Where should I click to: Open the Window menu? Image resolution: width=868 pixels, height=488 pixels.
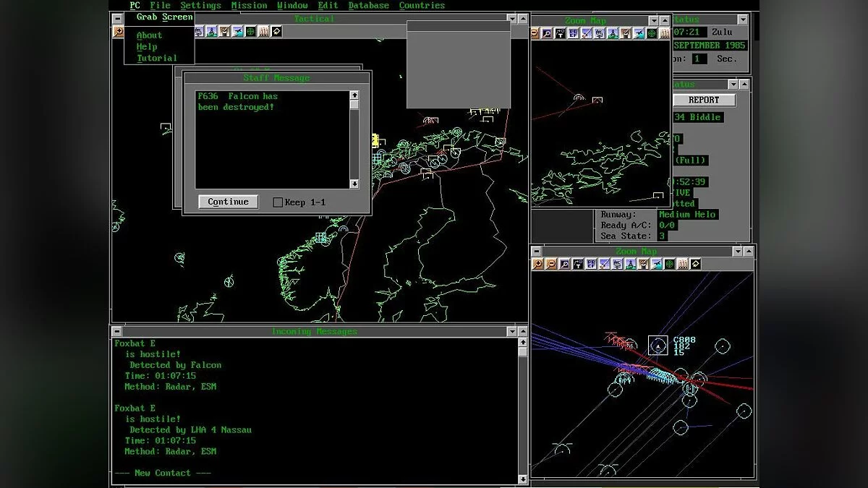click(x=292, y=5)
